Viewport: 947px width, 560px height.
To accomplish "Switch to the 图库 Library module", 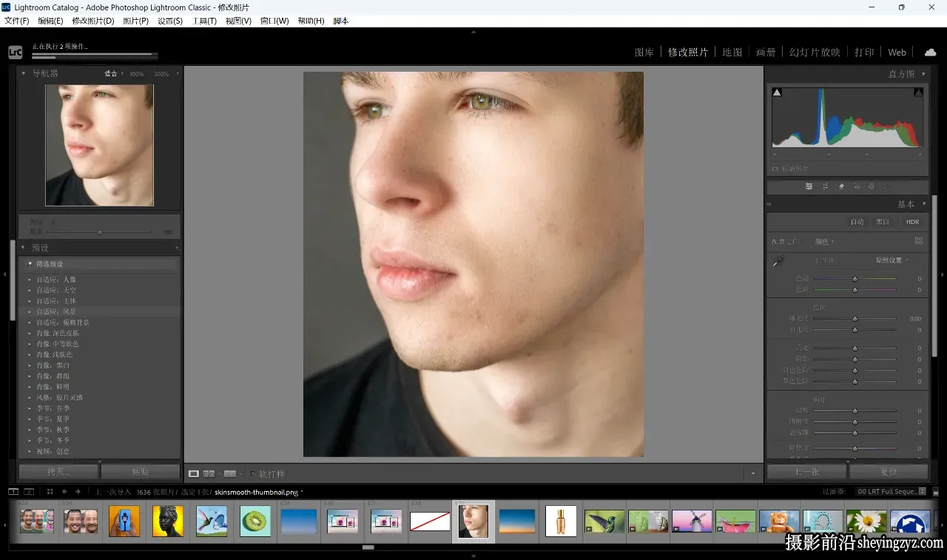I will tap(644, 53).
